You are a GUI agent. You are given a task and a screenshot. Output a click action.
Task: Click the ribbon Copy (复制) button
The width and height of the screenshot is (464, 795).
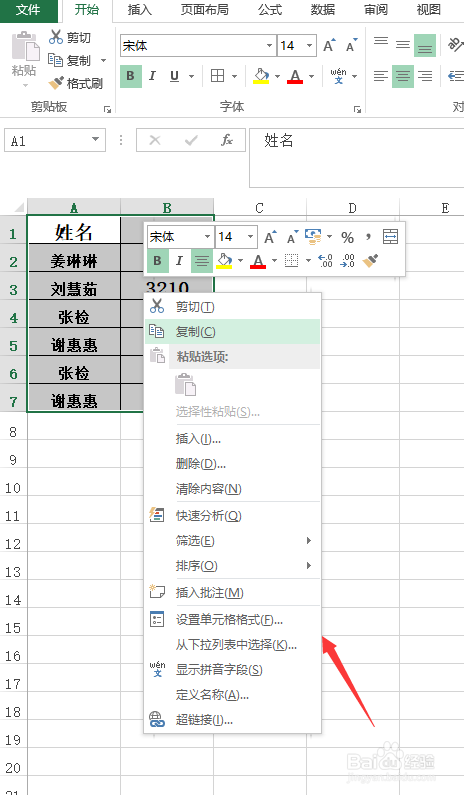click(x=69, y=60)
